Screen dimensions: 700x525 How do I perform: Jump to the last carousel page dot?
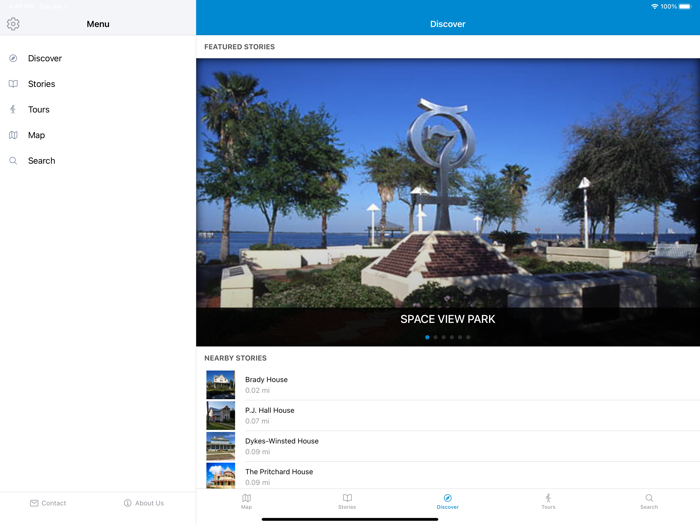[x=468, y=337]
